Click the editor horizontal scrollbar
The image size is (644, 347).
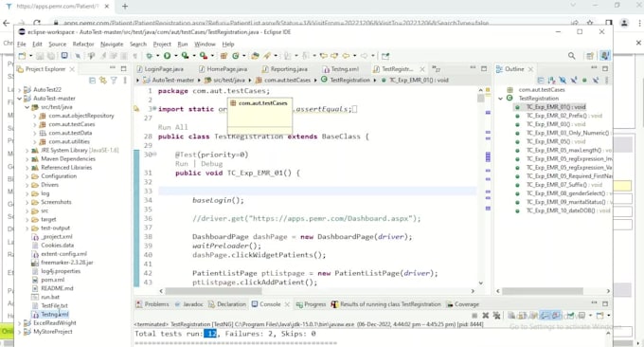[213, 291]
